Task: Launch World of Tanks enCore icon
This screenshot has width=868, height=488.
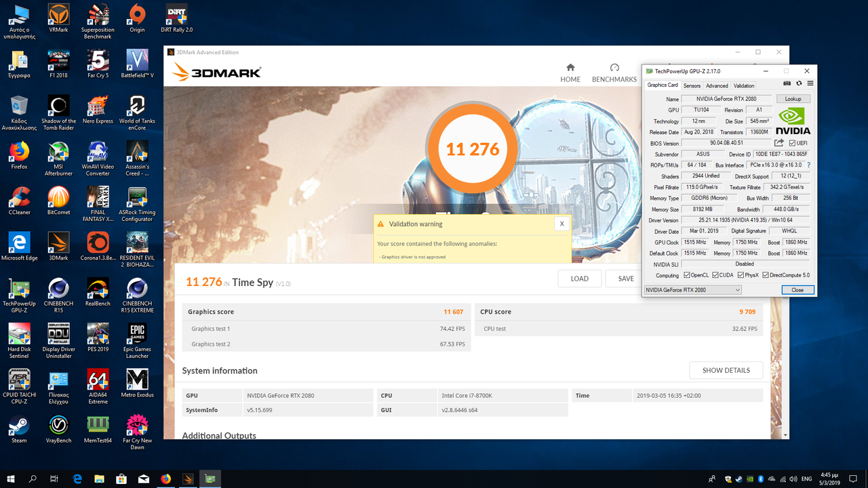Action: (x=137, y=113)
